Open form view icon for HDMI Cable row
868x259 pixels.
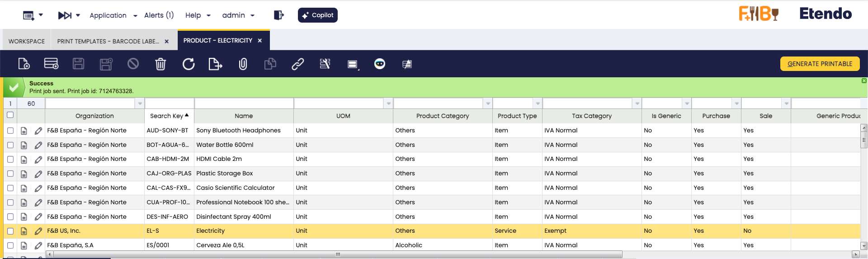(24, 160)
